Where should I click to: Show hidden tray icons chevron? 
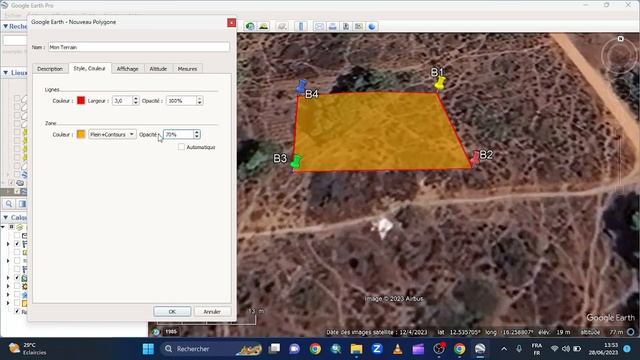(504, 349)
